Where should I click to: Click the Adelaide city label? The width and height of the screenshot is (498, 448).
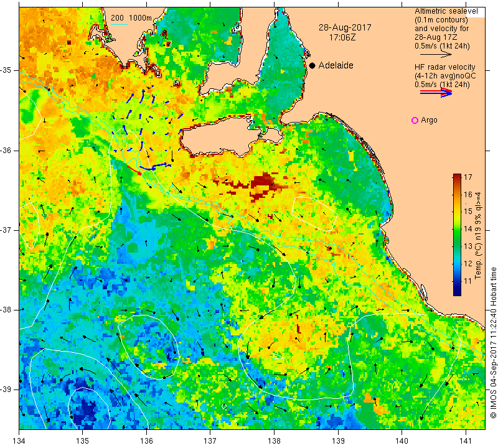[x=336, y=65]
